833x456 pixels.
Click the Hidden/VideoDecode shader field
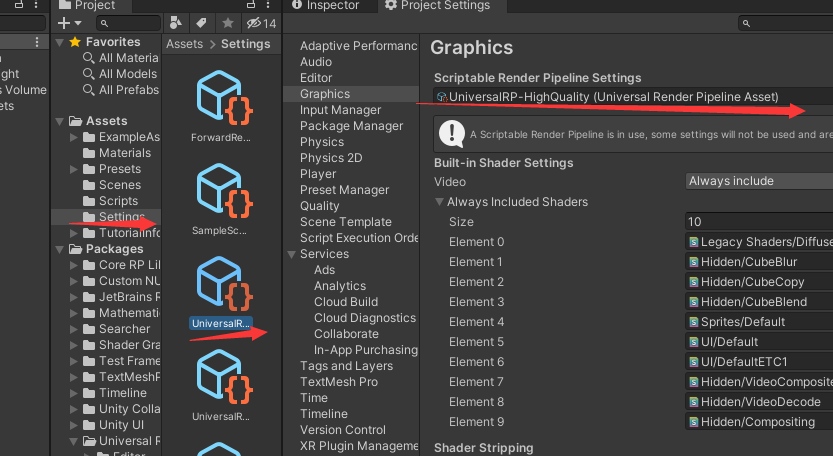[x=759, y=402]
